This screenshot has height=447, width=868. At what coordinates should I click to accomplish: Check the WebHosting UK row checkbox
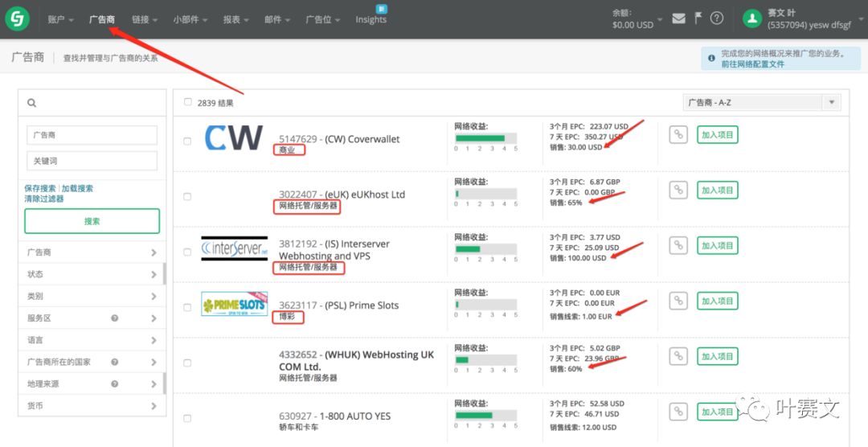[187, 363]
